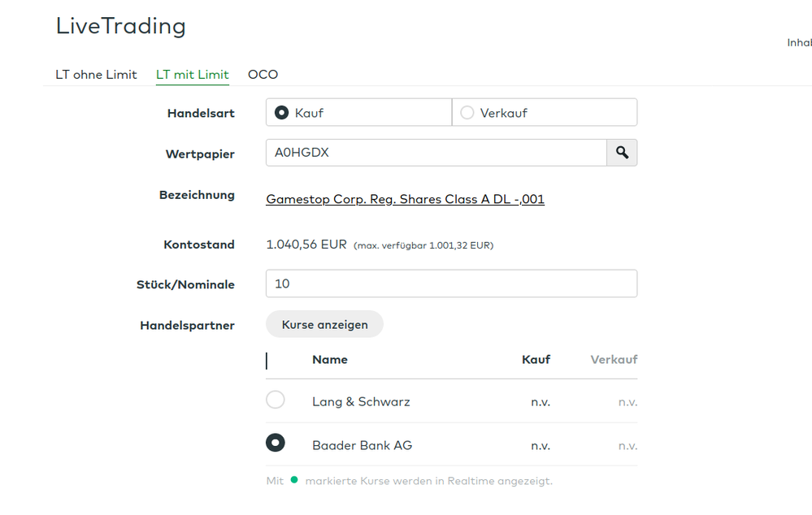Select the Kauf trade type option
Image resolution: width=812 pixels, height=515 pixels.
pyautogui.click(x=282, y=113)
